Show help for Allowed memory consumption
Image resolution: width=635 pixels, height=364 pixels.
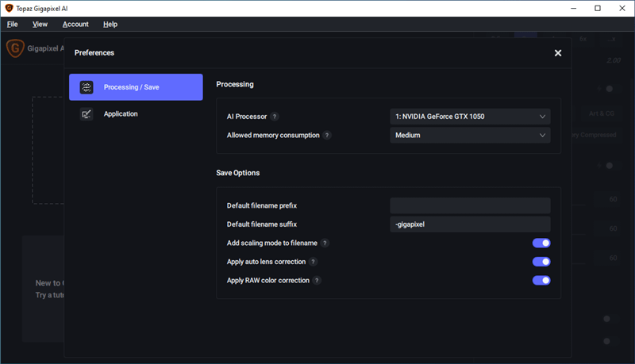pyautogui.click(x=327, y=135)
